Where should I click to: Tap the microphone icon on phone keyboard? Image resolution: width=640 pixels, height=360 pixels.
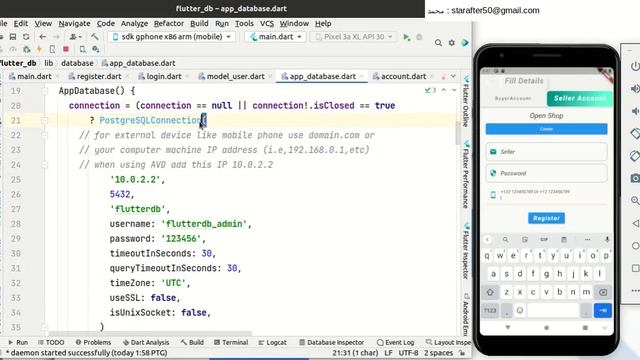pyautogui.click(x=607, y=240)
